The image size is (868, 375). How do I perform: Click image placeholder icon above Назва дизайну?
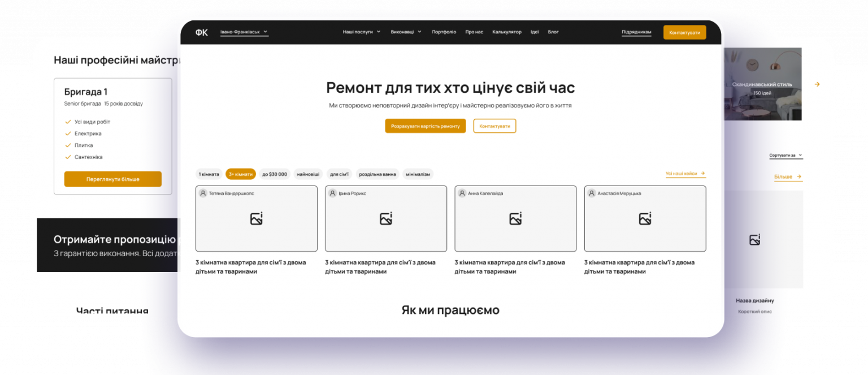pos(754,240)
